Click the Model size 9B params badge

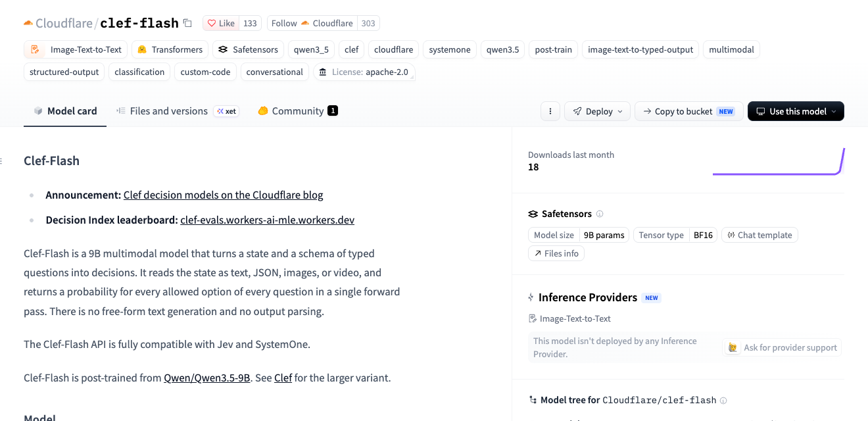click(x=579, y=235)
